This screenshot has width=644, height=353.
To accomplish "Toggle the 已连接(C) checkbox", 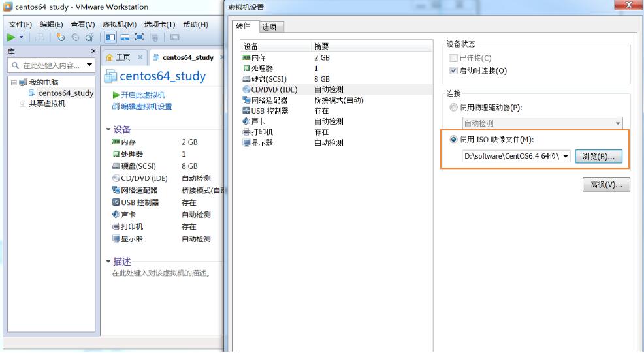I will [x=453, y=58].
